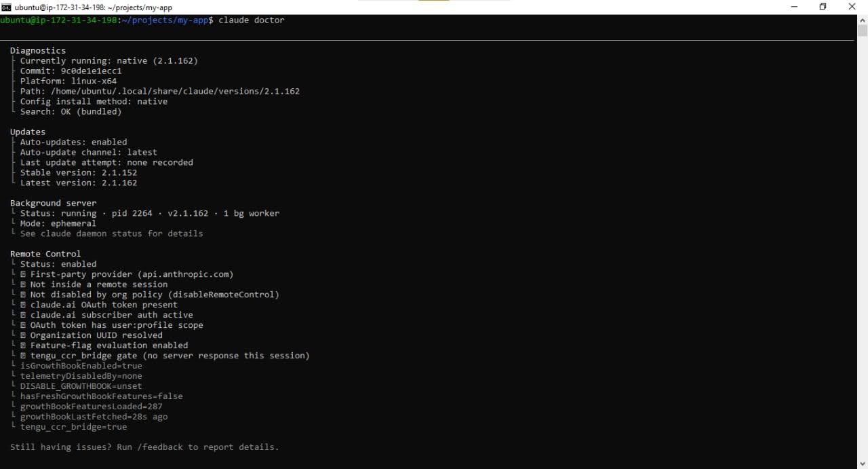Click the shell prompt 'ubuntu@ip-172-31-34-198'
The height and width of the screenshot is (469, 868).
pos(58,20)
